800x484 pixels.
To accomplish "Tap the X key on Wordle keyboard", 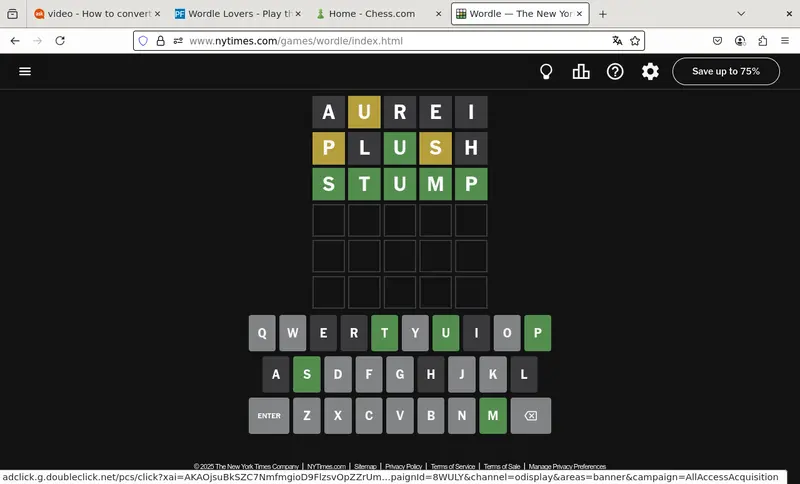I will 338,416.
